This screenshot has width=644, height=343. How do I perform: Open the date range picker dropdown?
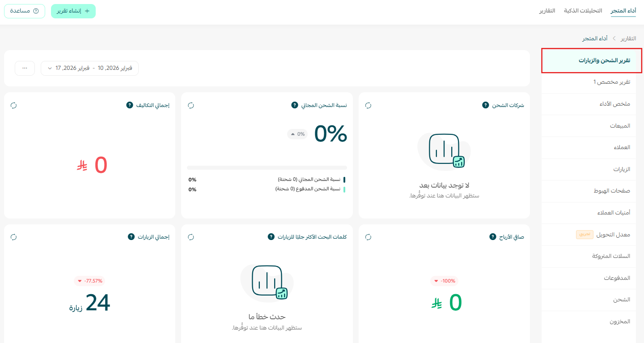89,68
